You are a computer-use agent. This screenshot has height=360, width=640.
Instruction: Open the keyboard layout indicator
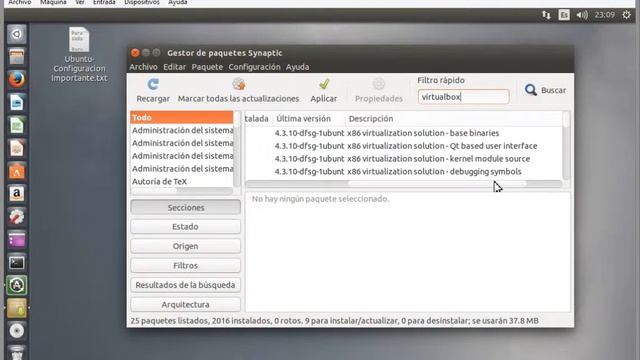(x=564, y=15)
